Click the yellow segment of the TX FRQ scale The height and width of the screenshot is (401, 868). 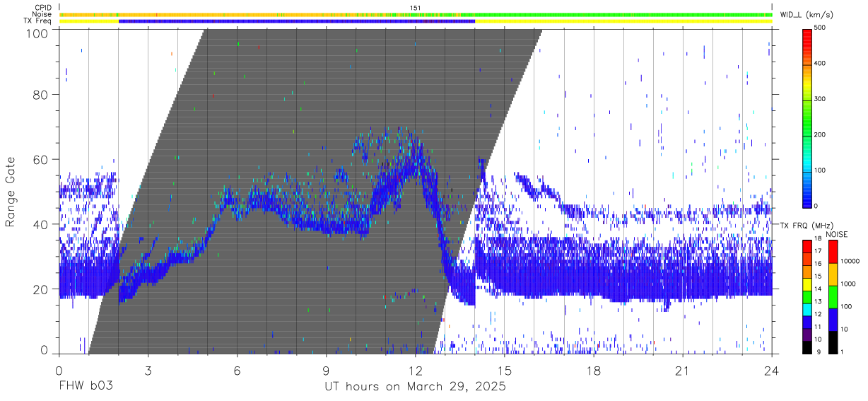pyautogui.click(x=807, y=284)
